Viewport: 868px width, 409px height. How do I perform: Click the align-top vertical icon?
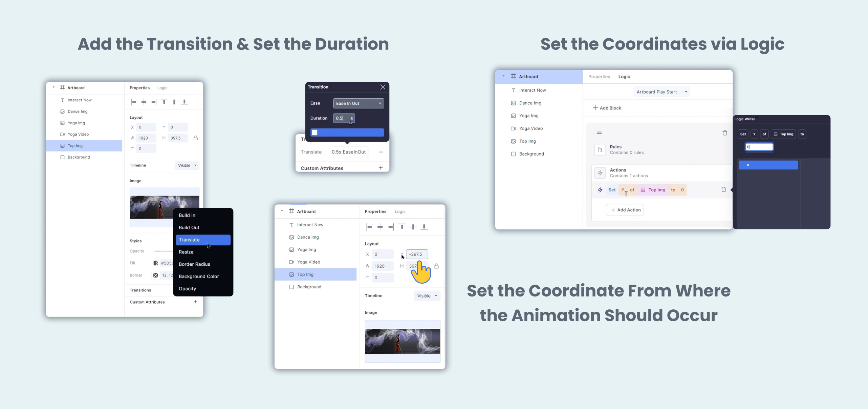coord(166,101)
